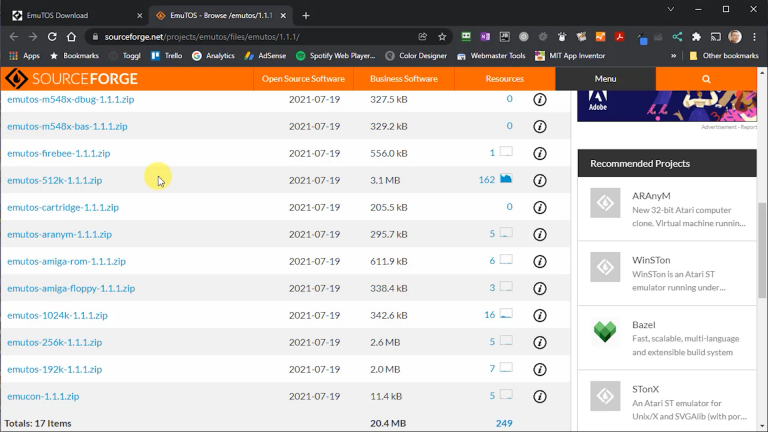The image size is (768, 432).
Task: View info for emutos-aranym-1.1.1.zip
Action: [x=540, y=234]
